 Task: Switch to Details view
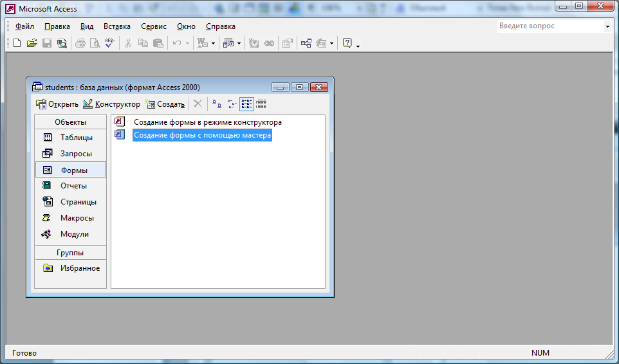tap(261, 104)
